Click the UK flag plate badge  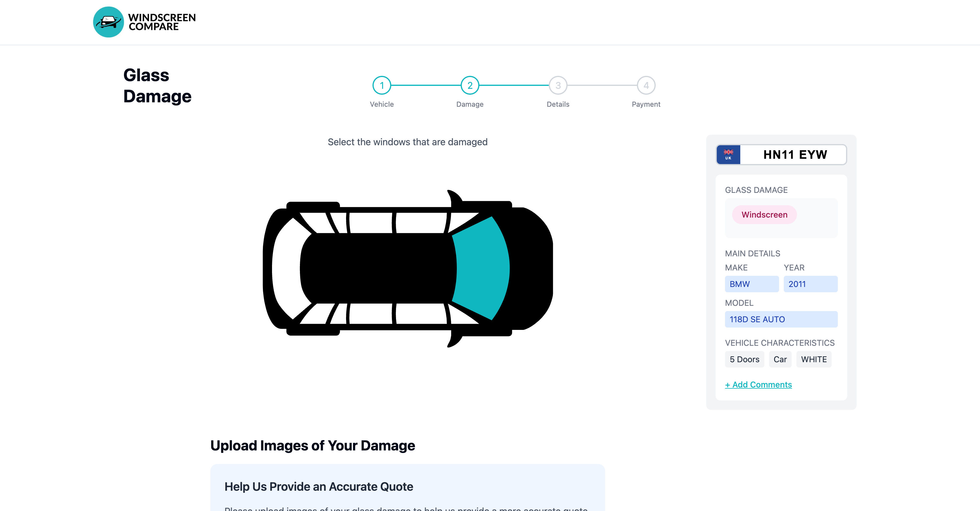pos(728,155)
